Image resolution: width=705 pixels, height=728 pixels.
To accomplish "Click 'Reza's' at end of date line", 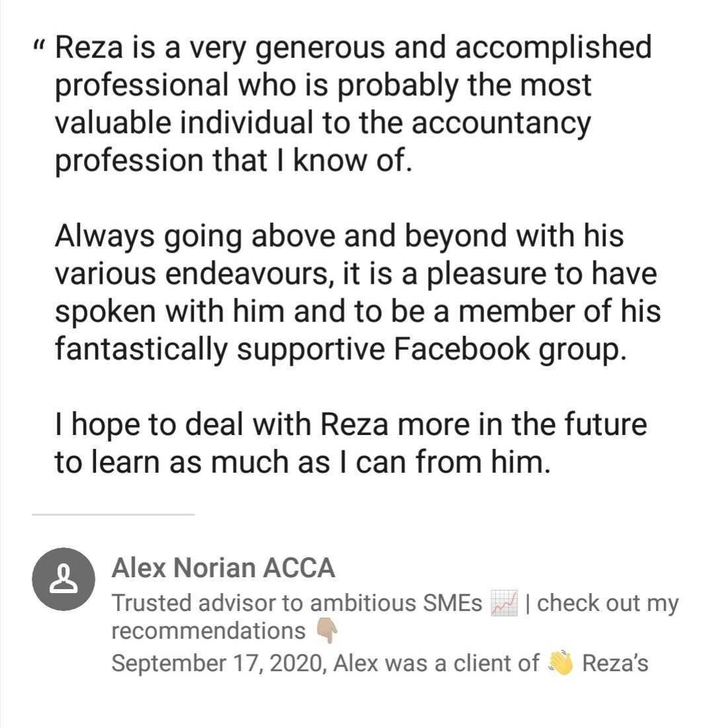I will click(615, 663).
